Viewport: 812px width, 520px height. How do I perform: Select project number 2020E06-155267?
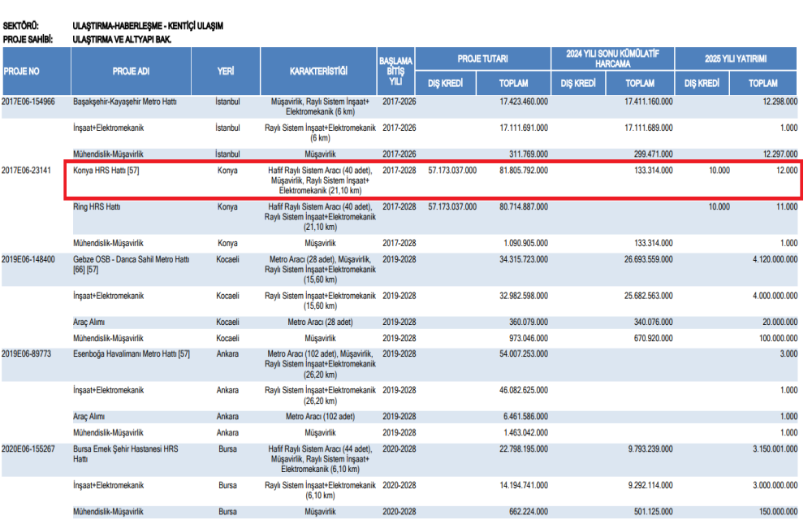(x=28, y=448)
